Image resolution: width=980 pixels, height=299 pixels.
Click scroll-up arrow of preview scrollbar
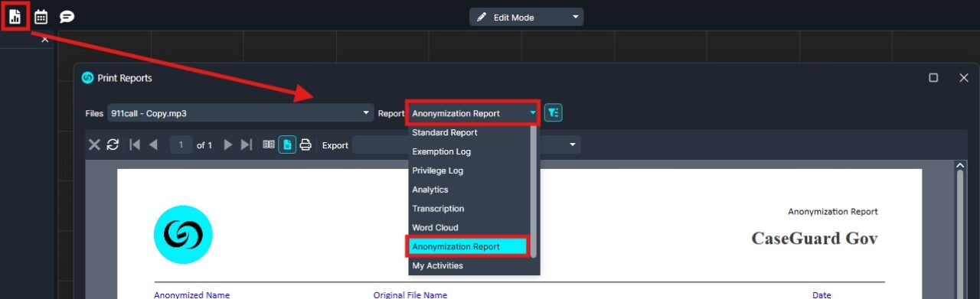[960, 164]
